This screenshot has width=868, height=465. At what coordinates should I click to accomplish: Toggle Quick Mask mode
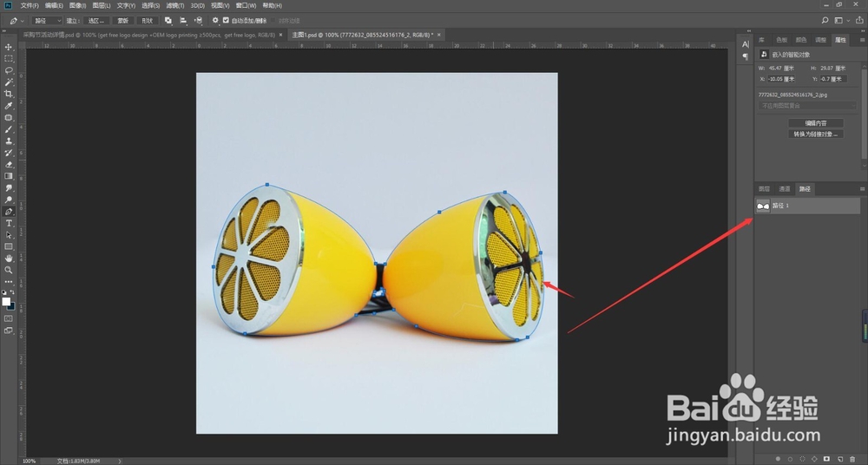point(9,318)
